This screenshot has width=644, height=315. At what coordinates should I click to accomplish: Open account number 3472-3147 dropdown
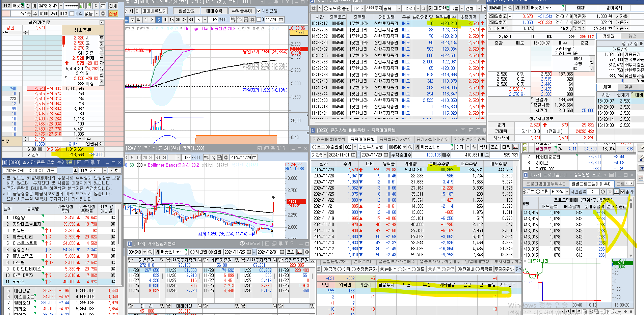pyautogui.click(x=61, y=6)
